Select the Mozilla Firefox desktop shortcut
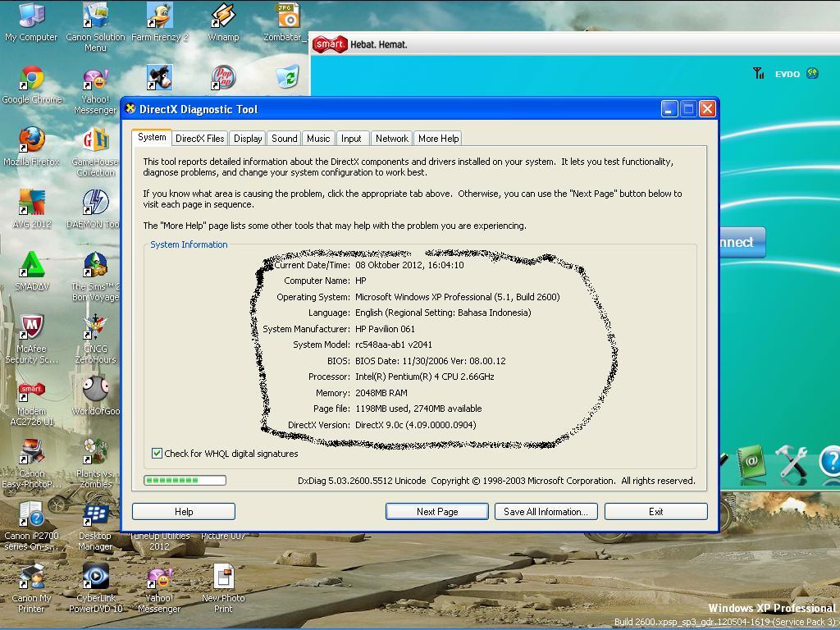 (31, 141)
